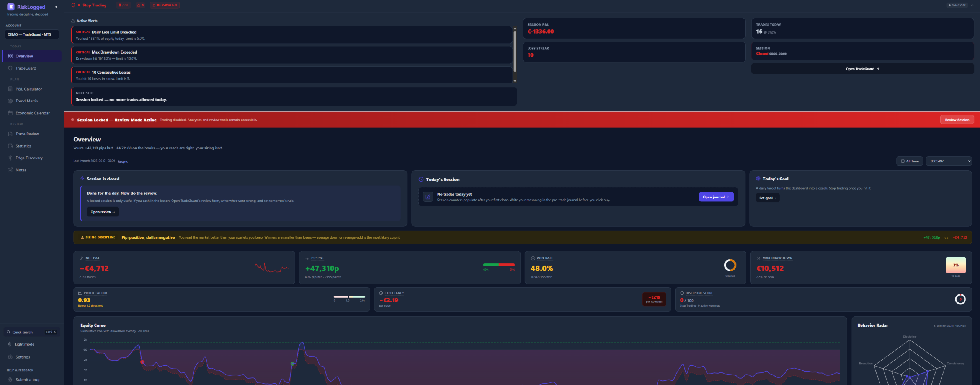Image resolution: width=980 pixels, height=385 pixels.
Task: Click the Quick search field
Action: pyautogui.click(x=32, y=332)
